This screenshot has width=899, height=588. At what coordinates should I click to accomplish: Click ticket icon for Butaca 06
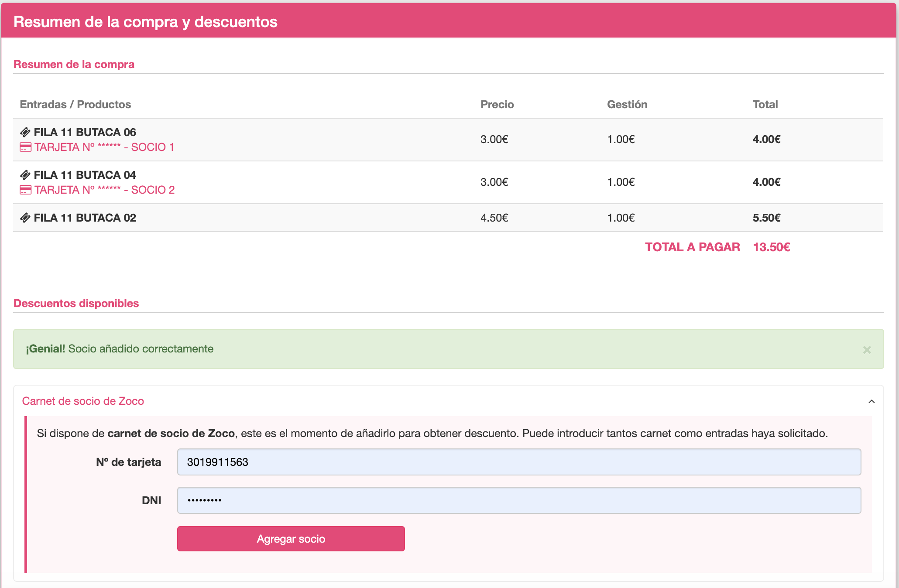25,132
